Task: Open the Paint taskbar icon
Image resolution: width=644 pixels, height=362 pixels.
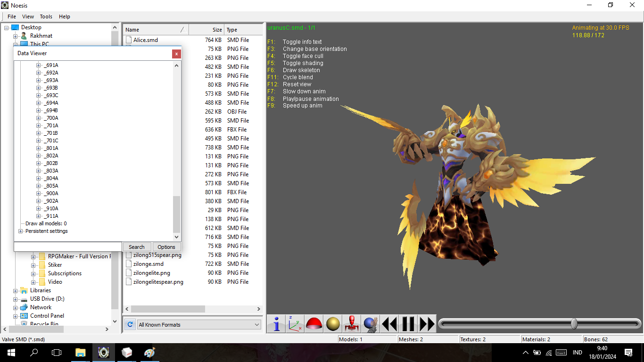Action: [x=149, y=353]
